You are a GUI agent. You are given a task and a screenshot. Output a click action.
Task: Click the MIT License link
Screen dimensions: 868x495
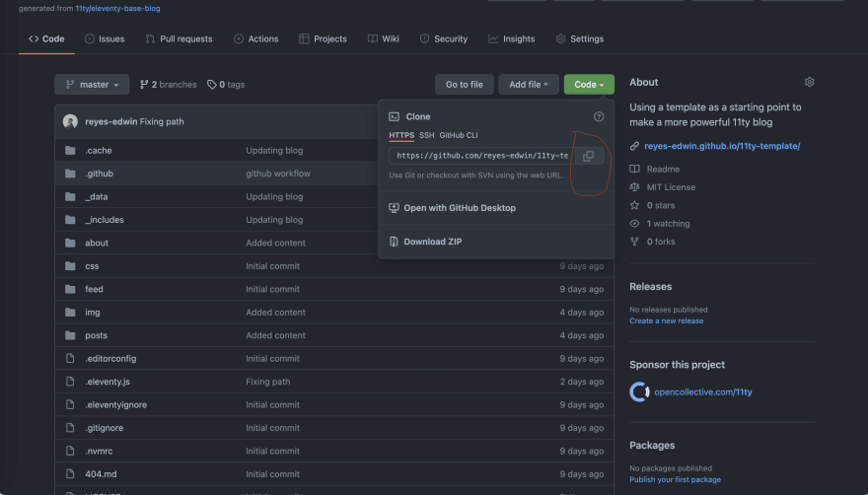[x=671, y=187]
